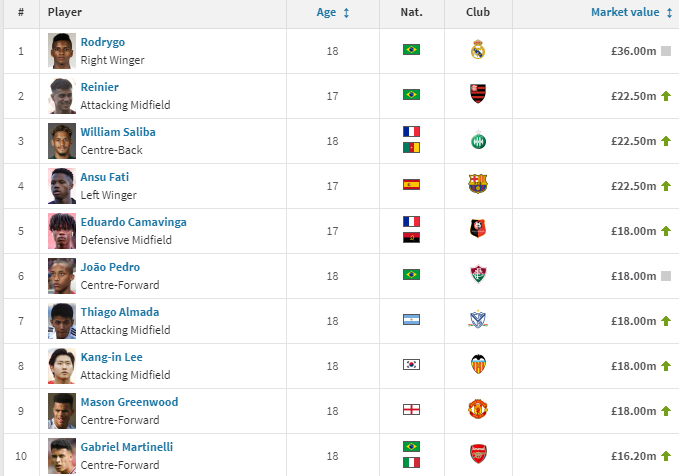The width and height of the screenshot is (679, 476).
Task: Open the FC Barcelona crest
Action: point(478,184)
